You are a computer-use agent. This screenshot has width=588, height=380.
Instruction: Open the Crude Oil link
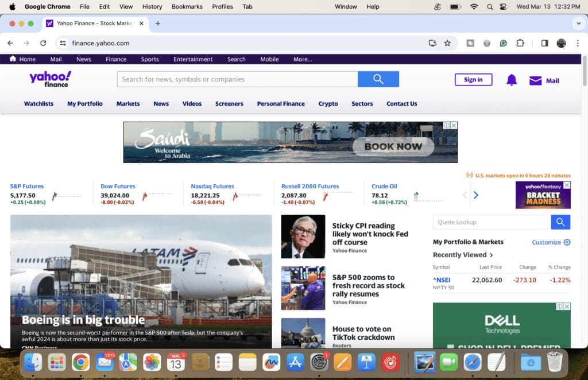tap(384, 186)
